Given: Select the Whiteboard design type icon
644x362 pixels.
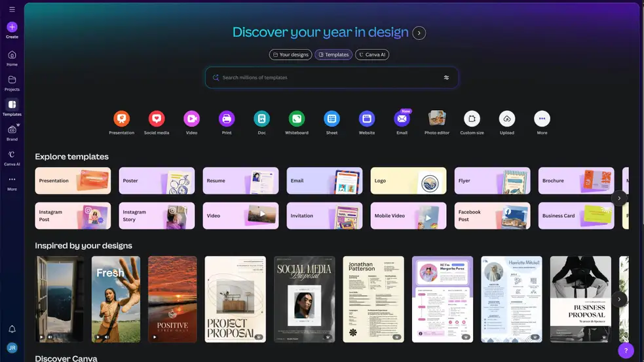Looking at the screenshot, I should point(297,119).
